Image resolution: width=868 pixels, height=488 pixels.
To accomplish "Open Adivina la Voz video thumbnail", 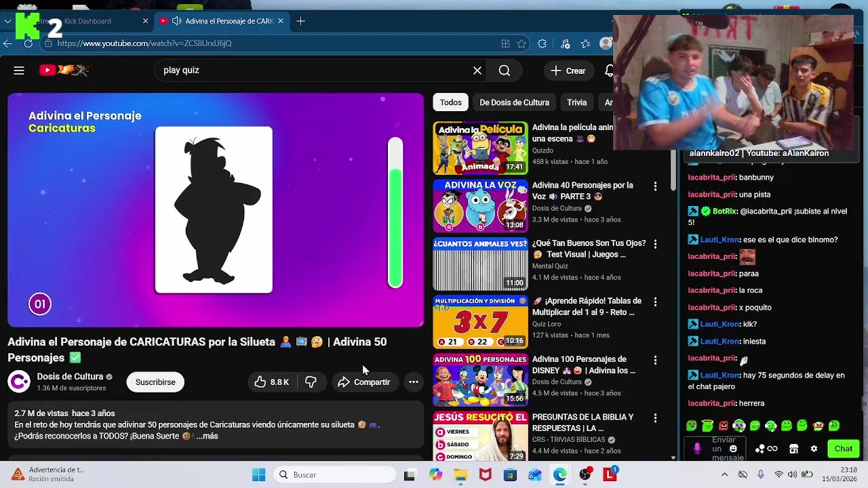I will 480,206.
